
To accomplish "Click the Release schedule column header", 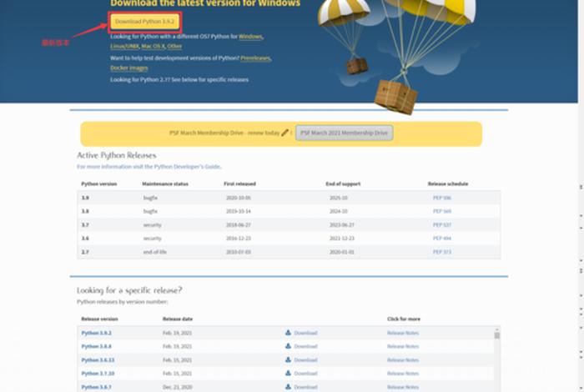I will (x=448, y=183).
